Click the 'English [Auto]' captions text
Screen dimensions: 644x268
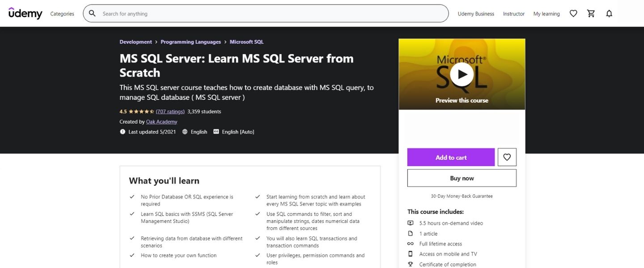[x=238, y=132]
